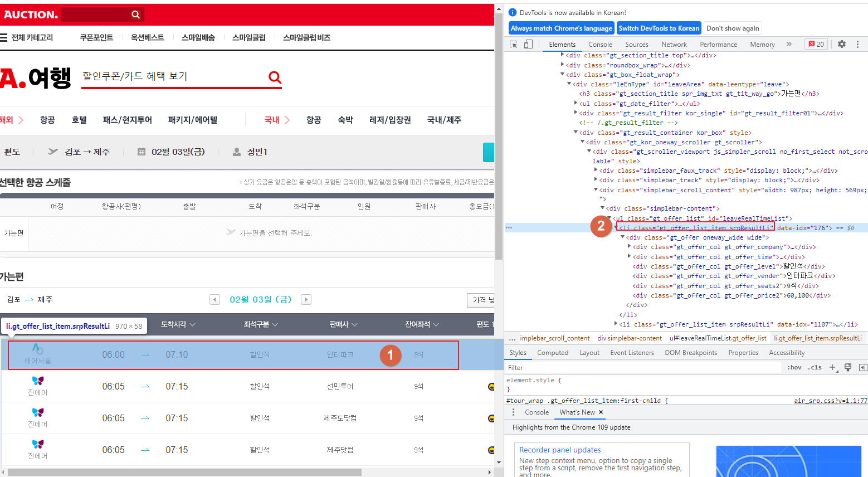Expand the gt_offer_time div node

click(629, 257)
